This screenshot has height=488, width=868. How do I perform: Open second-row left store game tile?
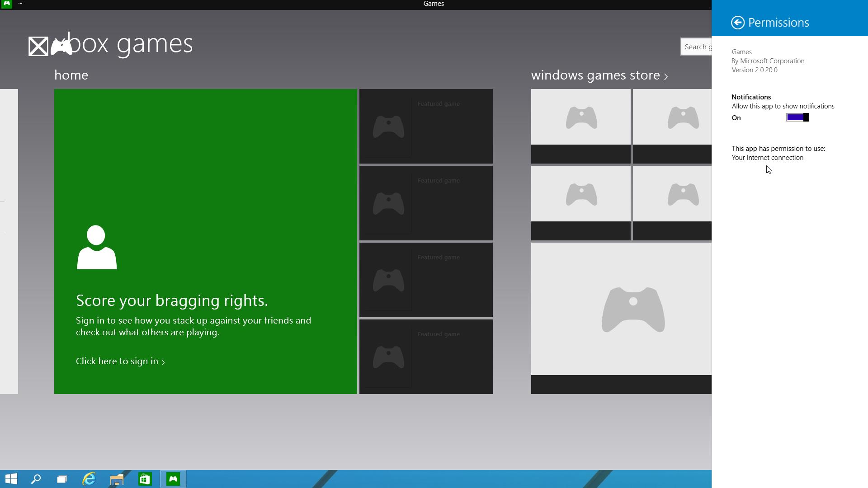point(581,203)
